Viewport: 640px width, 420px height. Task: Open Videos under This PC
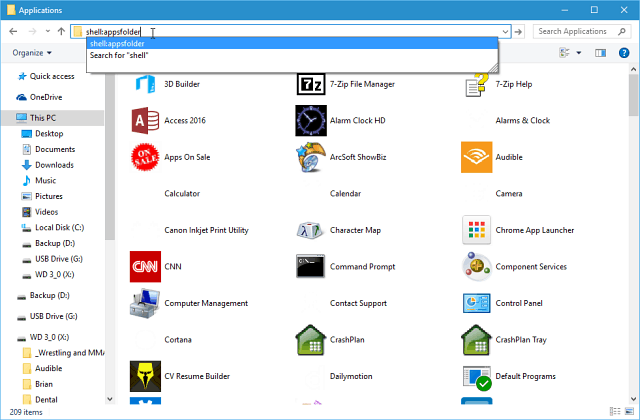click(40, 212)
